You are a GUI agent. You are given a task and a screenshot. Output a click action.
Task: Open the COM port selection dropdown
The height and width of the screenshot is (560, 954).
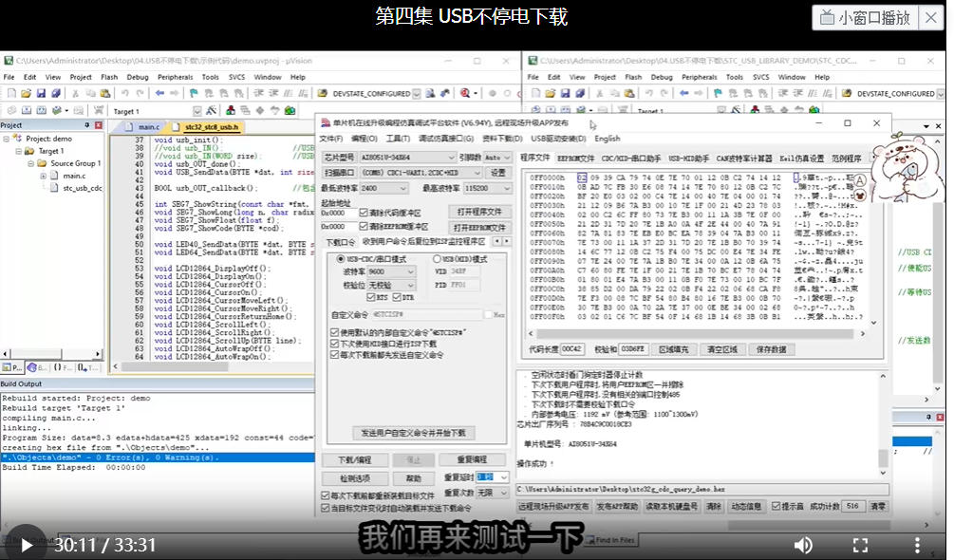coord(421,173)
